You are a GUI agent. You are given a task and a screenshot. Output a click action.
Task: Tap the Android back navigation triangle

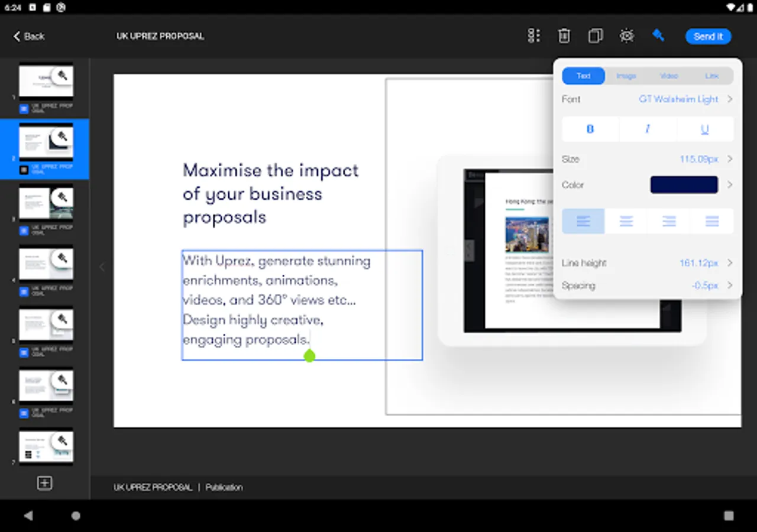click(x=28, y=515)
